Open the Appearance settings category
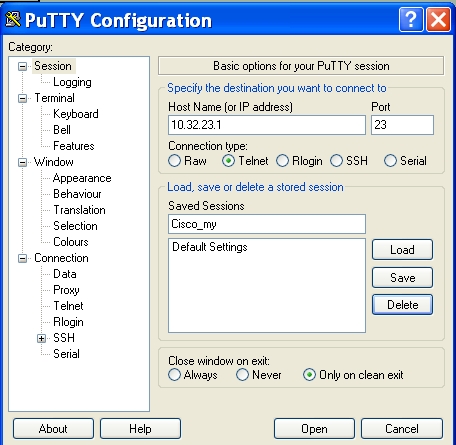456x445 pixels. pyautogui.click(x=82, y=178)
